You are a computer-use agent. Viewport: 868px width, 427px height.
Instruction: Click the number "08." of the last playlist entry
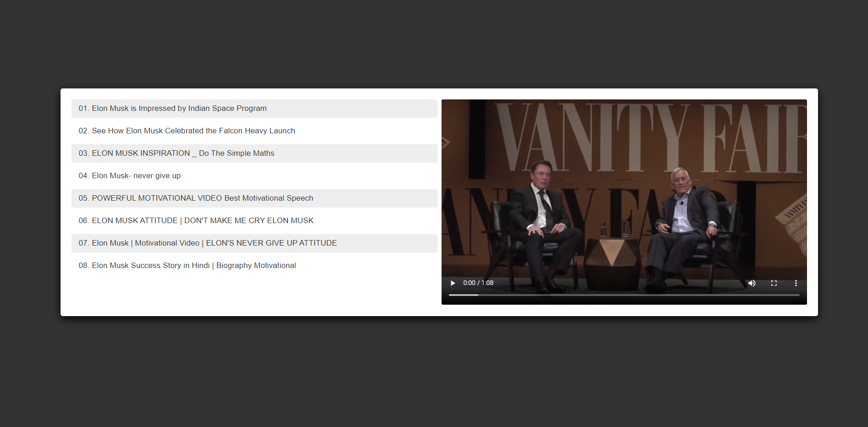click(x=83, y=266)
